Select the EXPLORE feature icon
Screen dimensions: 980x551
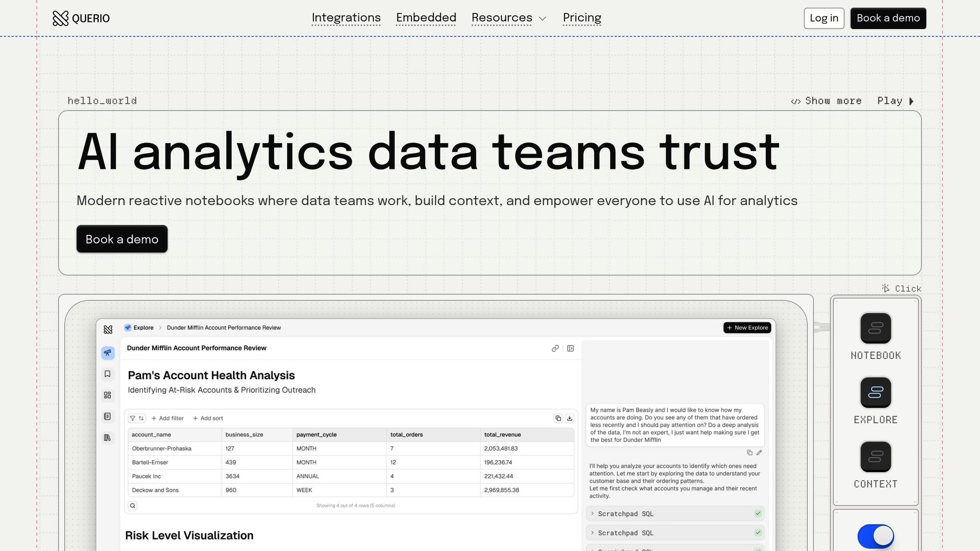(x=875, y=392)
